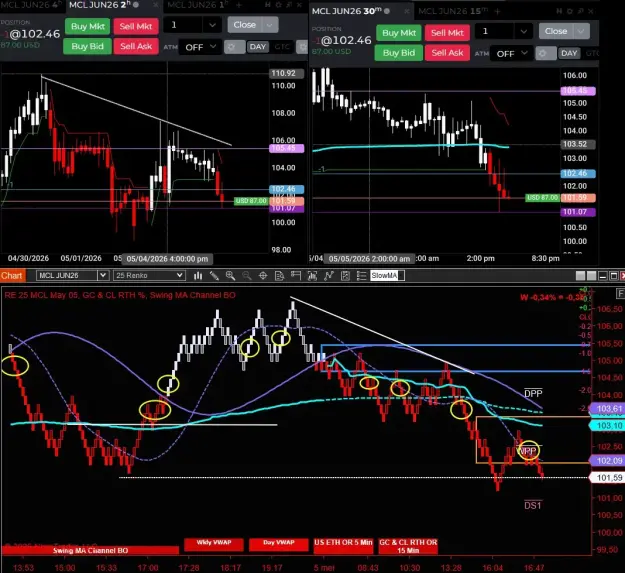Select GTC time-in-force in 2h panel
Viewport: 625px width, 573px height.
tap(282, 47)
